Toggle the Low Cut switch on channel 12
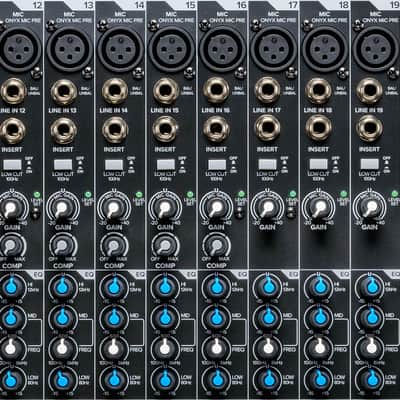Image resolution: width=400 pixels, height=400 pixels. [13, 164]
